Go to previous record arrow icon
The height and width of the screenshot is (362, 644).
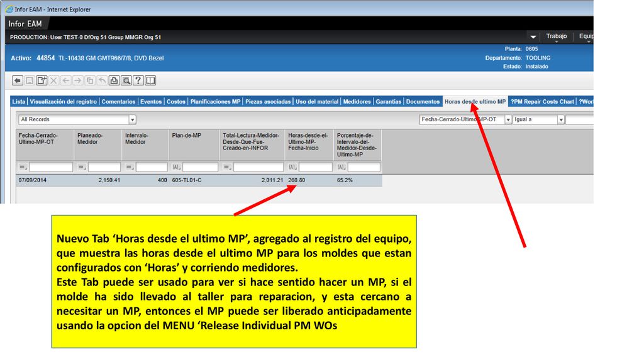pyautogui.click(x=65, y=80)
